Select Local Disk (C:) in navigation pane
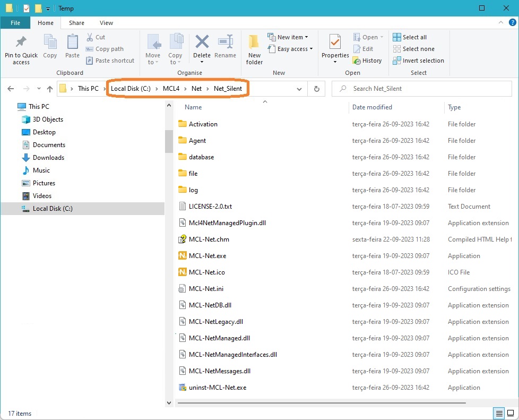Screen dimensions: 519x420 click(x=82, y=209)
